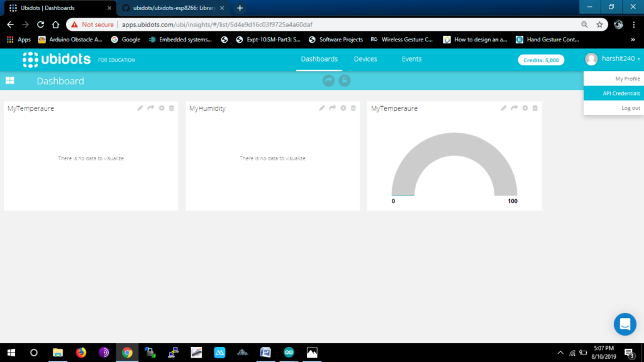644x362 pixels.
Task: Open the Apps bookmark shortcut
Action: click(x=19, y=40)
